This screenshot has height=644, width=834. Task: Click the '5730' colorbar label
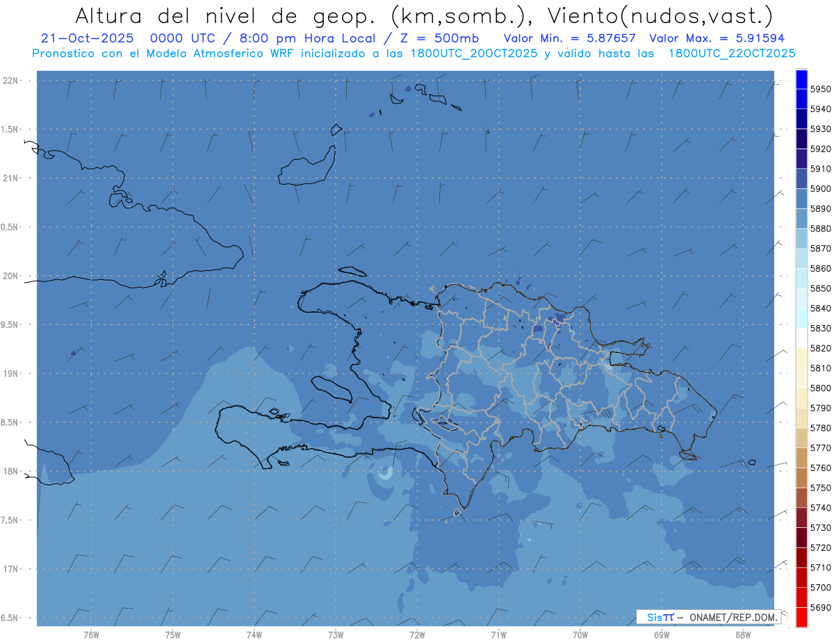pyautogui.click(x=821, y=528)
